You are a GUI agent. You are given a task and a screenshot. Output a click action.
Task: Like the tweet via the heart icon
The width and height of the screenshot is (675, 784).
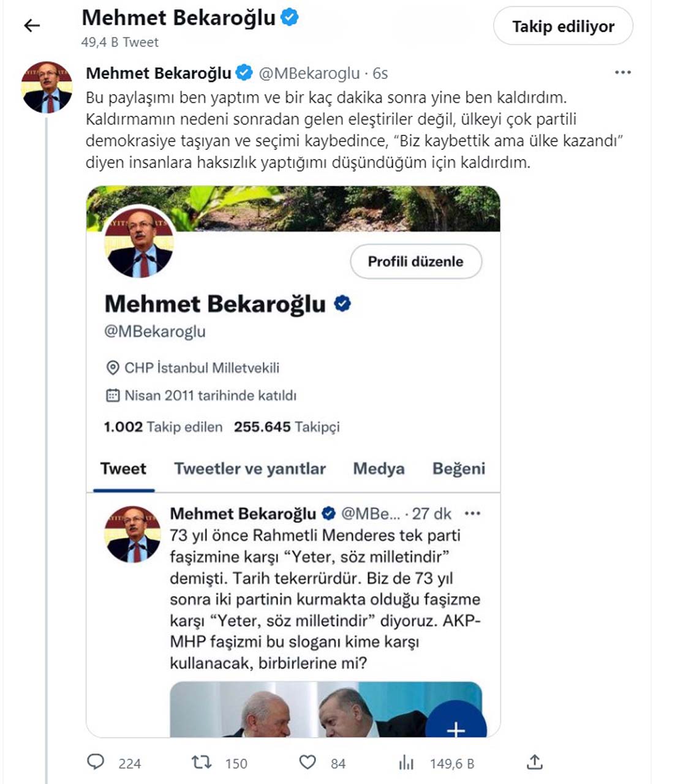(x=306, y=761)
